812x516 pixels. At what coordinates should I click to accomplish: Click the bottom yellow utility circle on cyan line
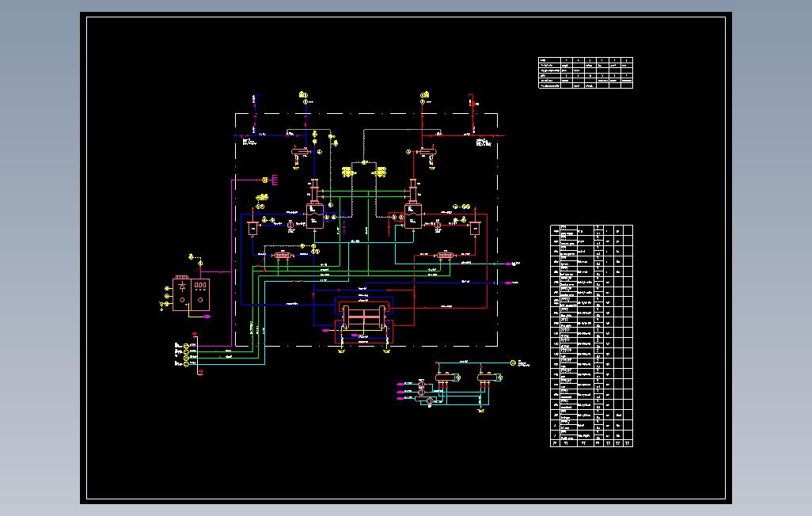187,364
